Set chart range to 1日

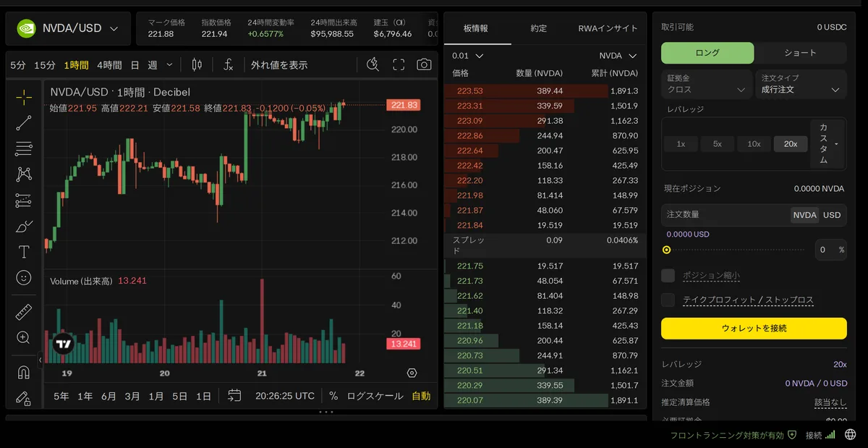pyautogui.click(x=204, y=396)
